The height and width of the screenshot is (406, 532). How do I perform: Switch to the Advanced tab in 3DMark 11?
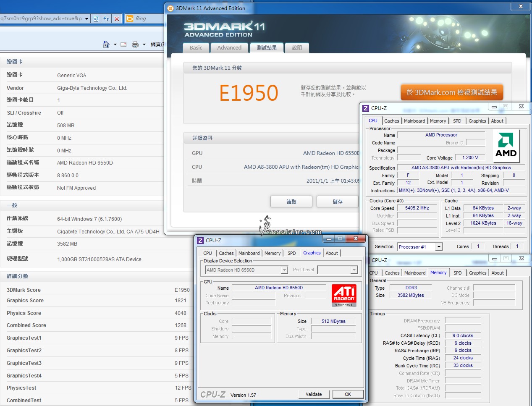tap(229, 48)
